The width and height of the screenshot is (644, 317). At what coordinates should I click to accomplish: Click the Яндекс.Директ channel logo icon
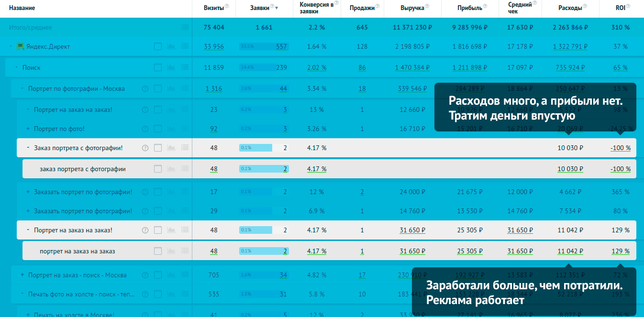[21, 46]
